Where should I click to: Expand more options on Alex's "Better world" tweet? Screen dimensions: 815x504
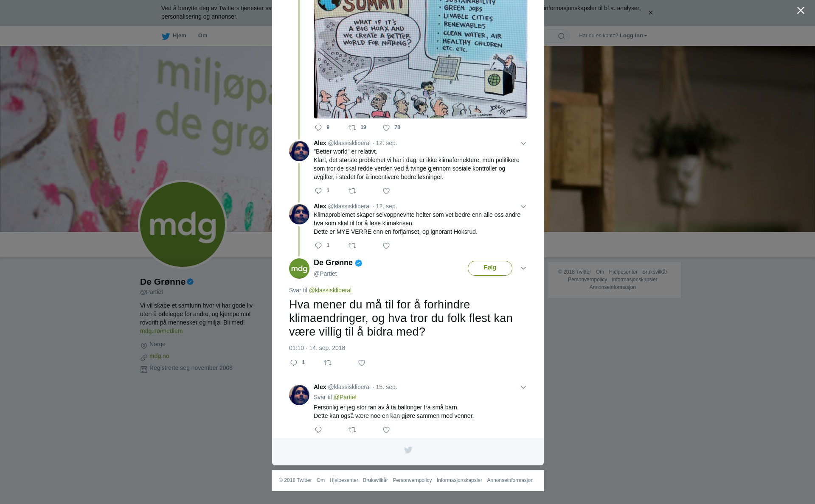coord(523,143)
